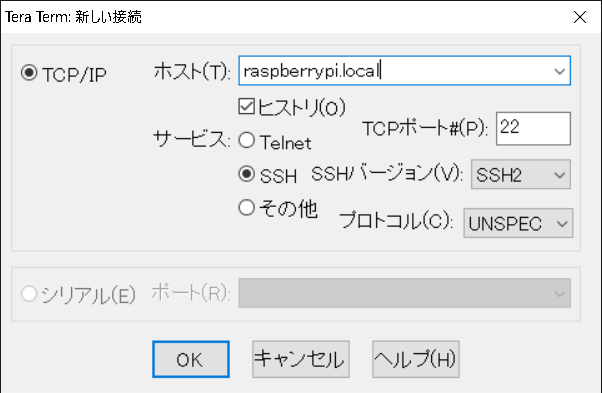This screenshot has width=602, height=393.
Task: Open the protocol UNSPEC dropdown
Action: tap(518, 223)
